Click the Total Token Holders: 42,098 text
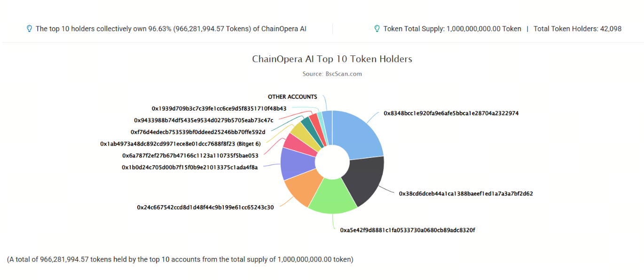644x280 pixels. [577, 29]
